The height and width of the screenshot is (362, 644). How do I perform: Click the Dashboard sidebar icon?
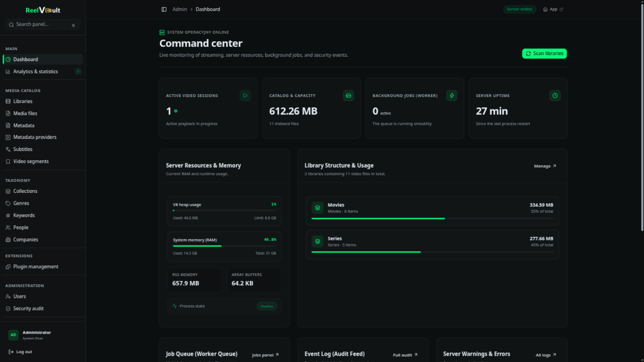pyautogui.click(x=8, y=59)
